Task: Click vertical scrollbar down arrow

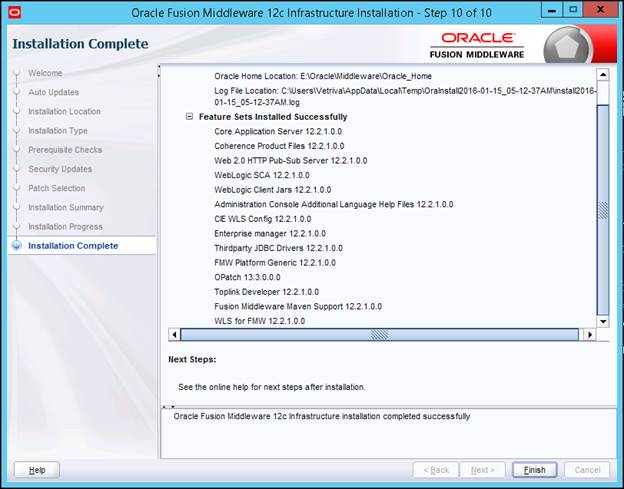Action: (x=603, y=321)
